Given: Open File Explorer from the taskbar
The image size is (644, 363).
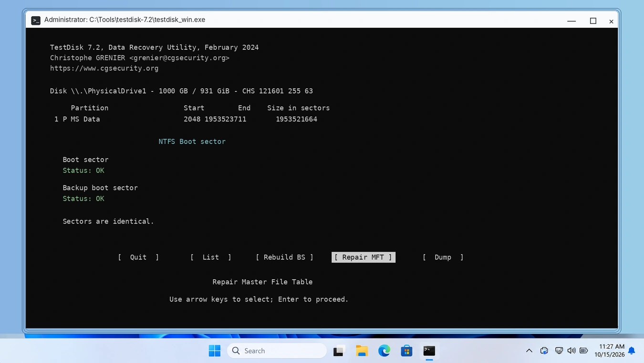Looking at the screenshot, I should click(362, 351).
